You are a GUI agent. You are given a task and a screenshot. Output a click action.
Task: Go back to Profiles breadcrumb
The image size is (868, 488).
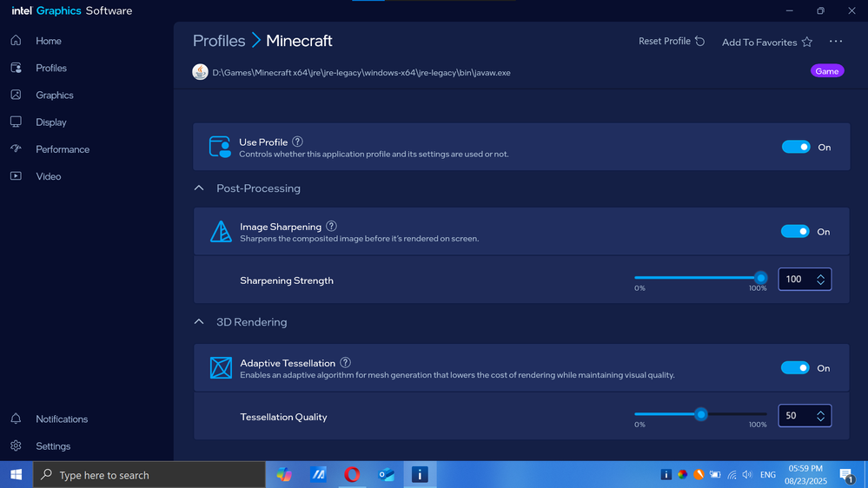click(219, 41)
